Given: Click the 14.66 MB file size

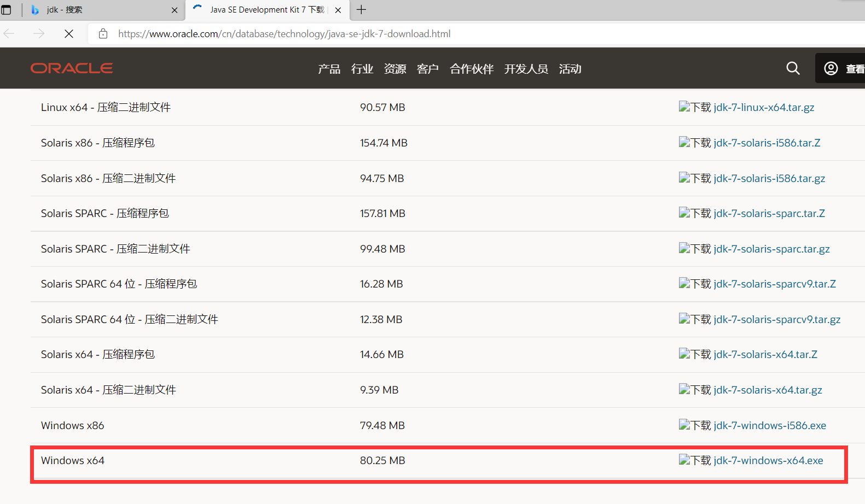Looking at the screenshot, I should pos(382,355).
